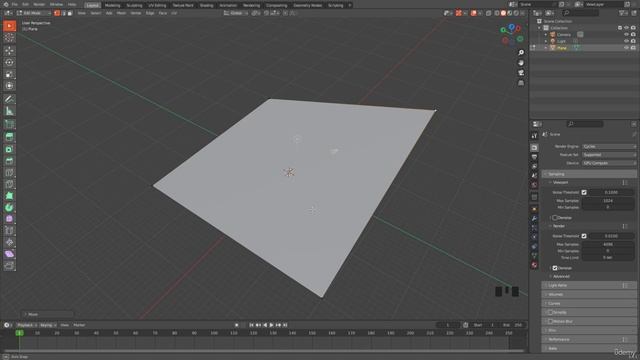Click the Viewport Max Samples field
Viewport: 640px width, 360px height.
(x=608, y=201)
